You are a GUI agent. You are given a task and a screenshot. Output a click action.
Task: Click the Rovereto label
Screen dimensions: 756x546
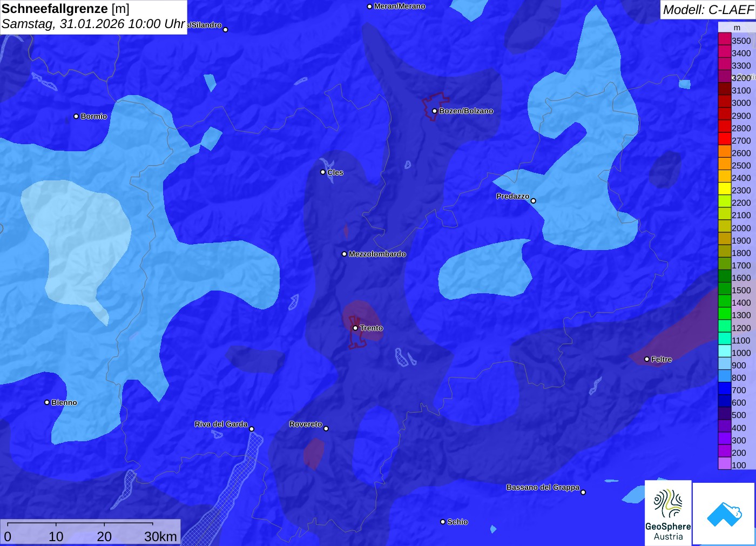tap(306, 424)
